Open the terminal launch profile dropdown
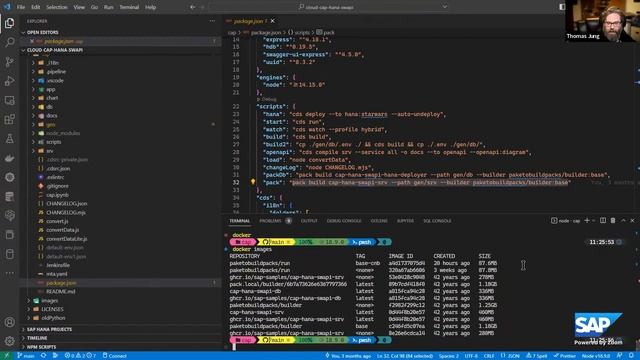 pyautogui.click(x=593, y=220)
